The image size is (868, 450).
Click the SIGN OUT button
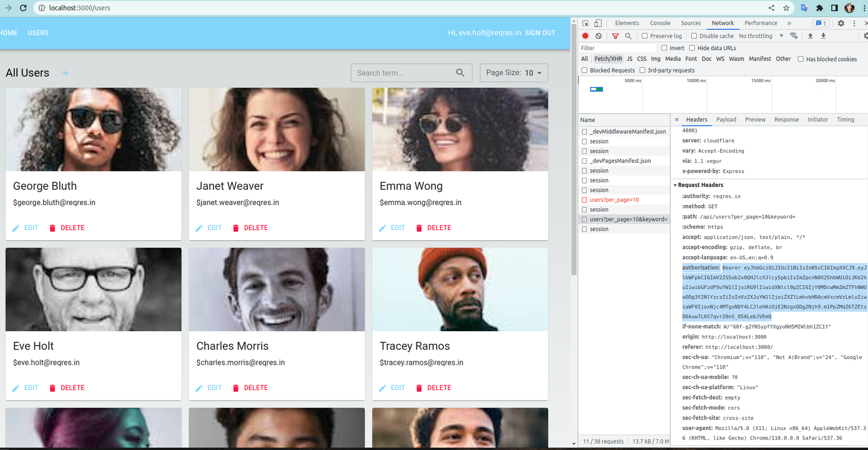(x=540, y=33)
